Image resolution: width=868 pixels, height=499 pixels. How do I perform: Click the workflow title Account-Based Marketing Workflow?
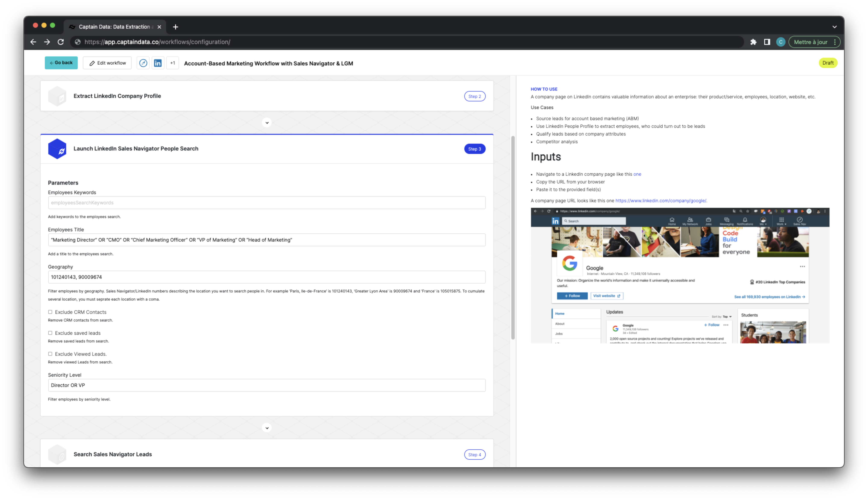(268, 63)
